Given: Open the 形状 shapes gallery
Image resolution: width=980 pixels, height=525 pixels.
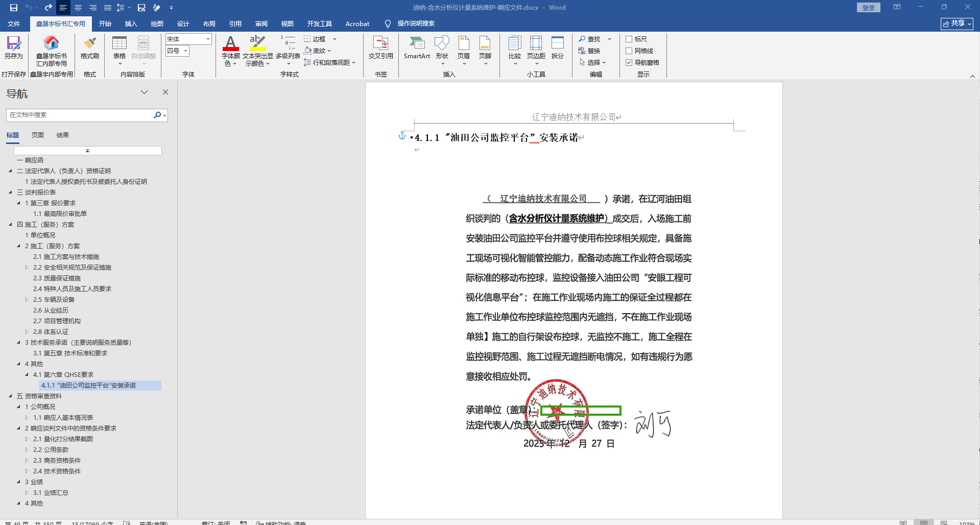Looking at the screenshot, I should (442, 50).
